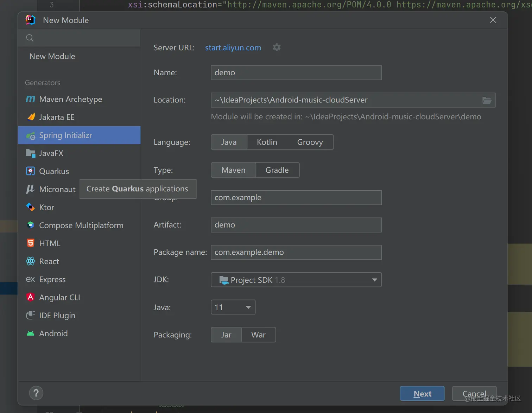The height and width of the screenshot is (413, 532).
Task: Click the Quarkus icon
Action: [31, 171]
